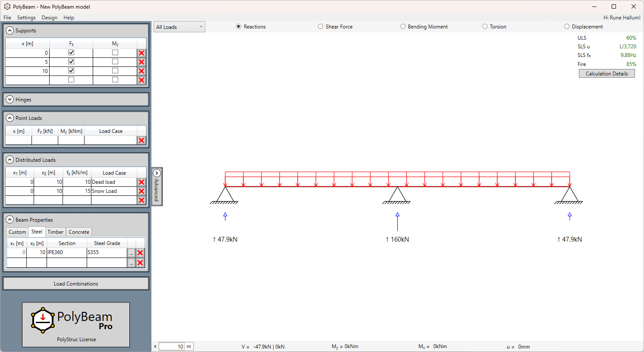
Task: Enable My fixity for support at 0
Action: click(x=115, y=53)
